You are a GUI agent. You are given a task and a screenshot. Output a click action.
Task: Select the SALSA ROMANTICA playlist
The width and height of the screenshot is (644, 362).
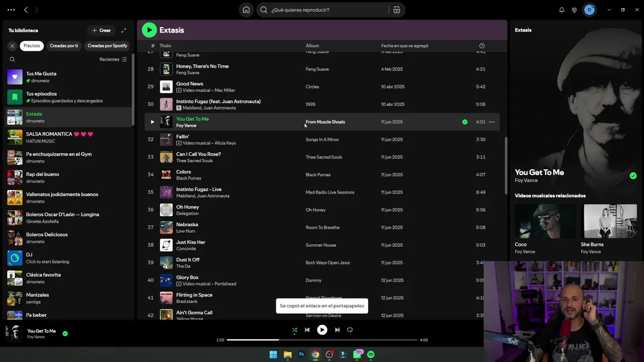pos(68,137)
